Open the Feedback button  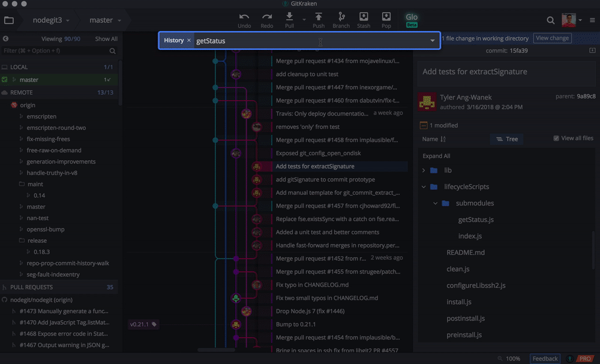[x=545, y=359]
